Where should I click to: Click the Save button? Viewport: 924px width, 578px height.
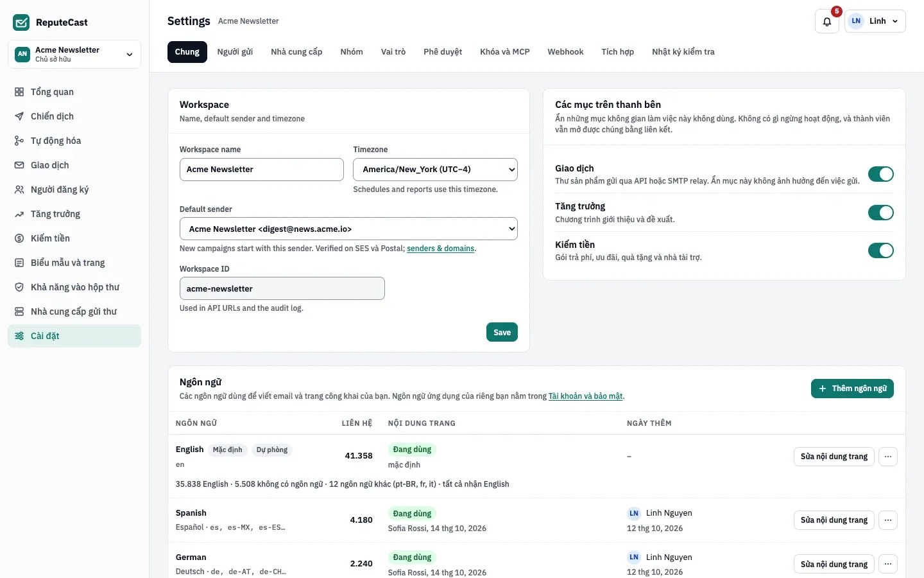pos(502,332)
